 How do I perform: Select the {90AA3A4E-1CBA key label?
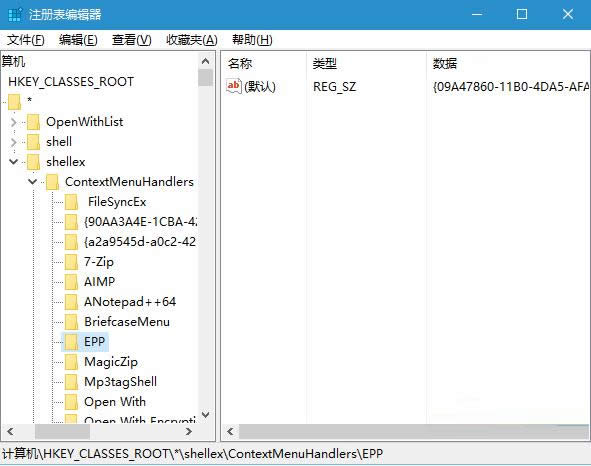pos(140,222)
